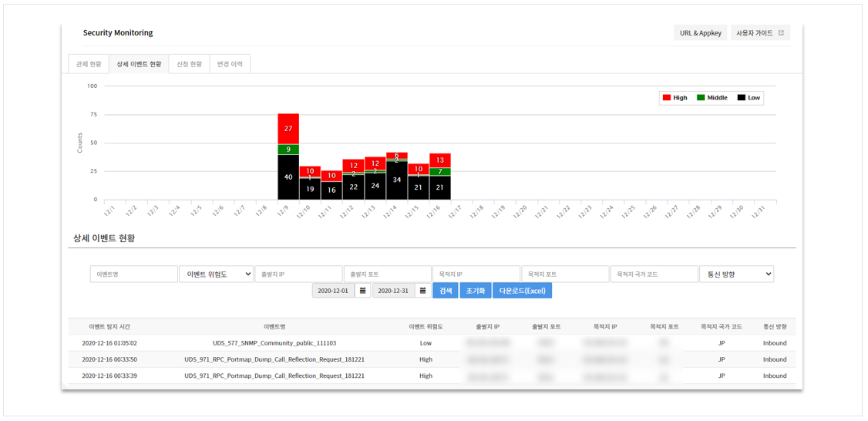Click the black bar segment labeled 19
868x421 pixels.
(309, 189)
